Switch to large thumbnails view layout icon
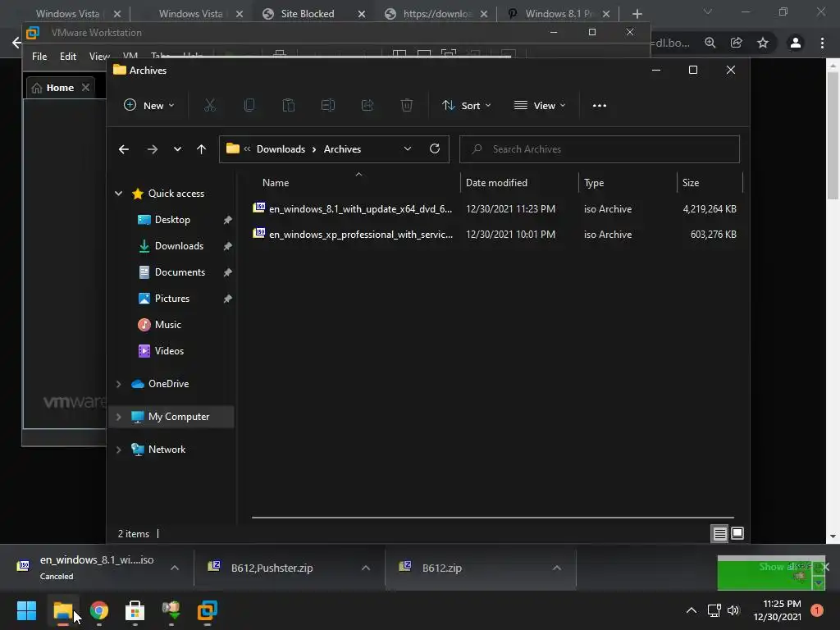This screenshot has width=840, height=630. 737,533
